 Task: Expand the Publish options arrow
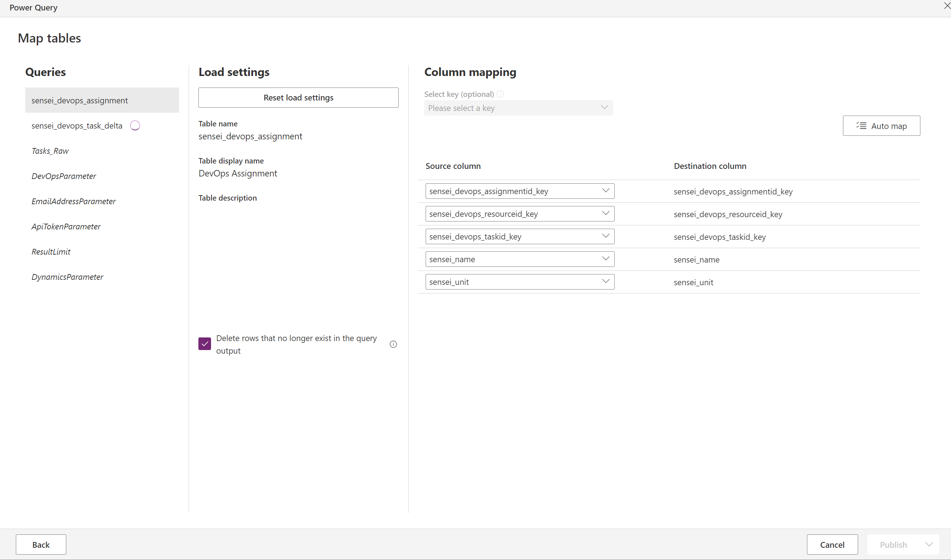click(x=929, y=544)
